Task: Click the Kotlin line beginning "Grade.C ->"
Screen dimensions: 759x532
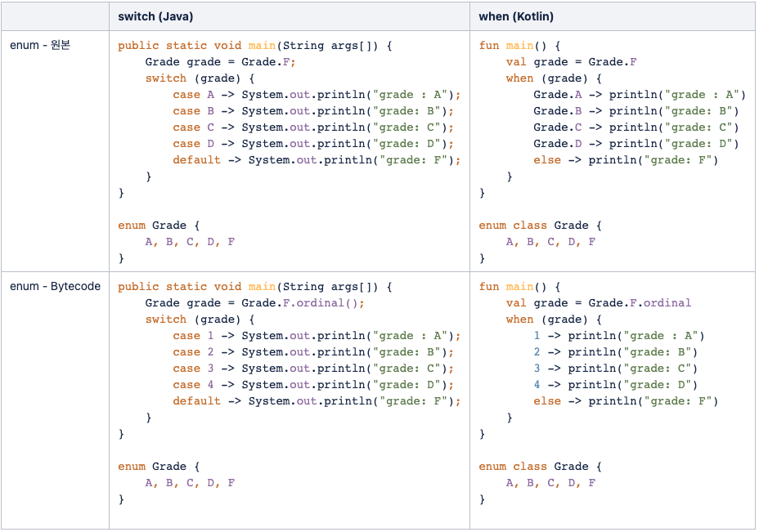Action: tap(636, 127)
